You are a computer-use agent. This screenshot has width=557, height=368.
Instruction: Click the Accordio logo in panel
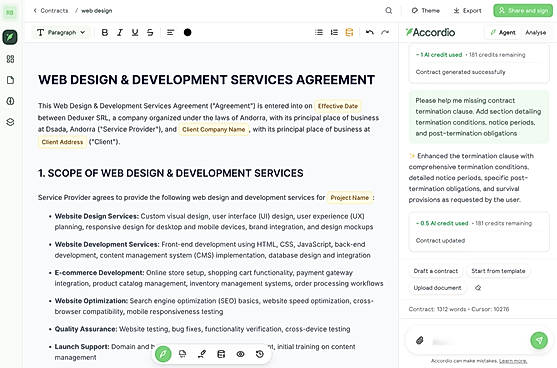[x=431, y=33]
